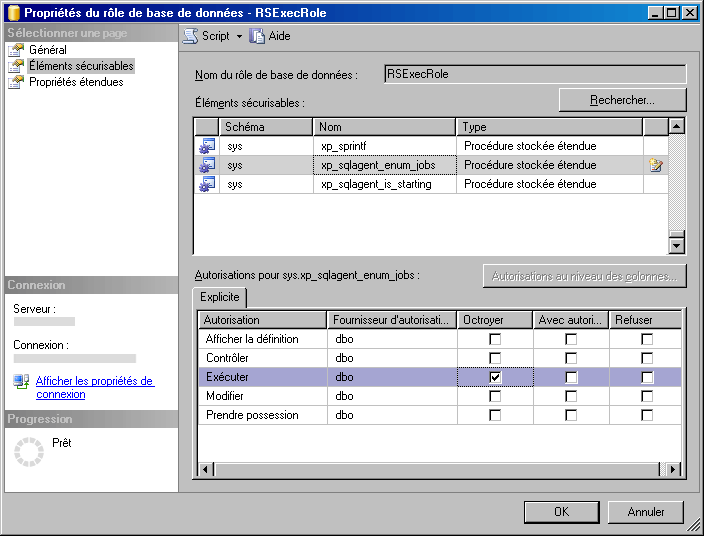Open Afficher les propriétés de connexion link
Viewport: 704px width, 537px height.
click(95, 387)
